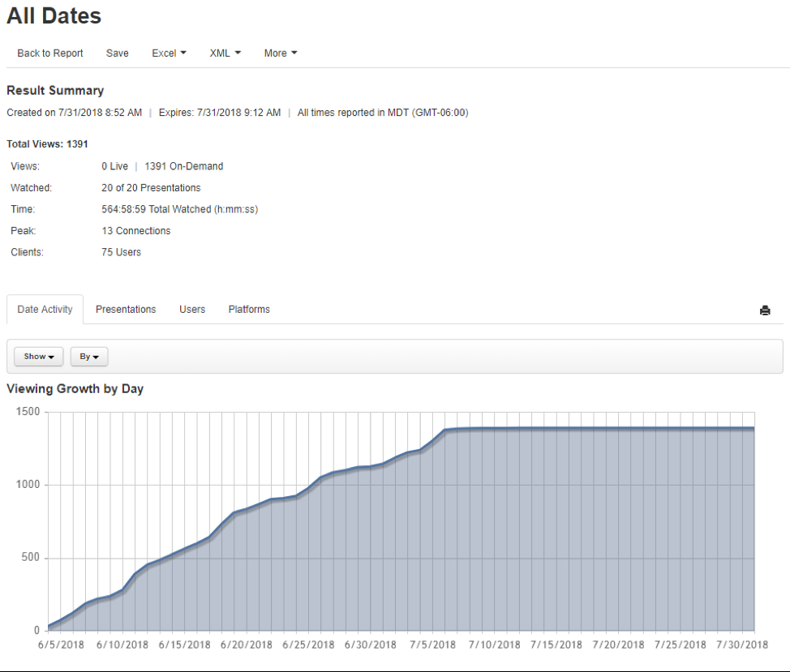Click the 7/25/2018 x-axis label
Screen dimensions: 790x672
(x=681, y=644)
